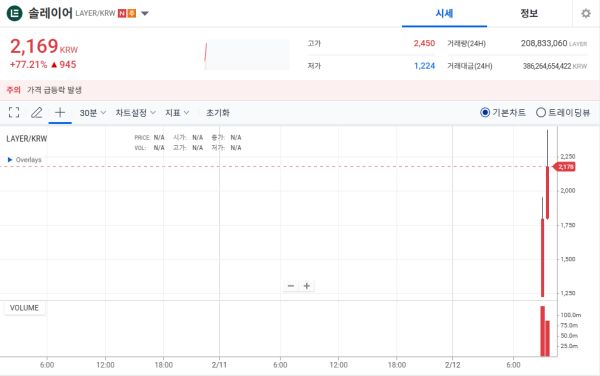This screenshot has width=600, height=376.
Task: Click the 2/11 date marker on axis
Action: click(219, 365)
